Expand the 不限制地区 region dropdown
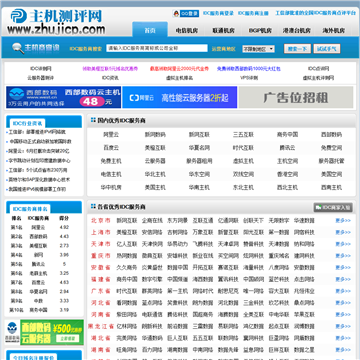This screenshot has width=360, height=360. [x=258, y=49]
